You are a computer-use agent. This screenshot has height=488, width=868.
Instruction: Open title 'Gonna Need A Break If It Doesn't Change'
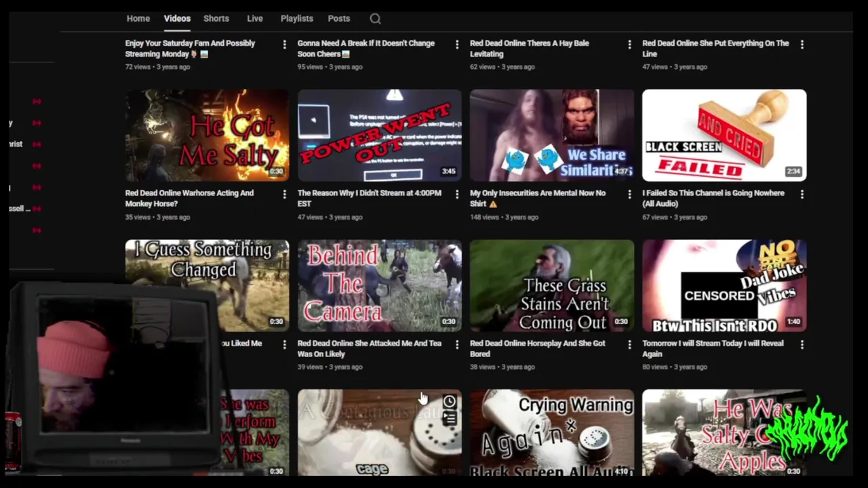click(x=366, y=49)
